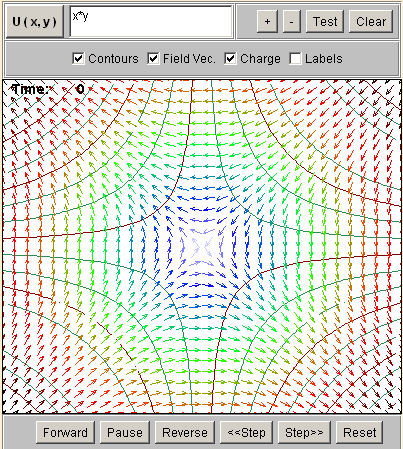Image resolution: width=403 pixels, height=449 pixels.
Task: Step backward with the <<Step button
Action: tap(246, 432)
